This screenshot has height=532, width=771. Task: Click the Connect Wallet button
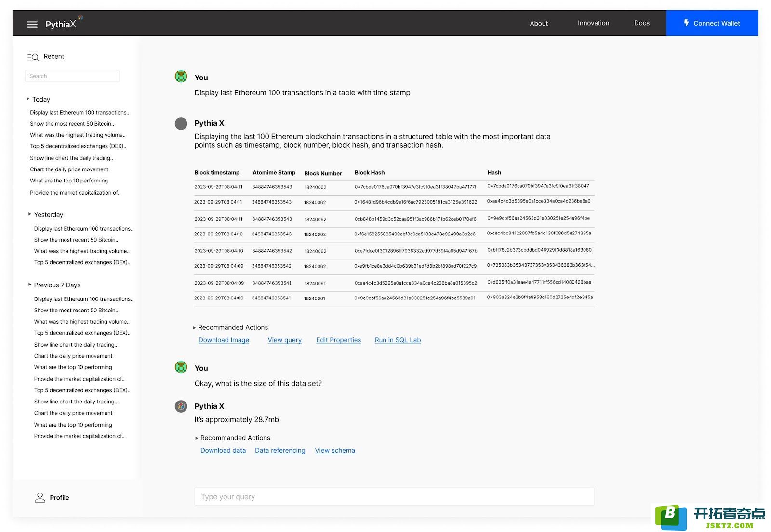(x=712, y=23)
